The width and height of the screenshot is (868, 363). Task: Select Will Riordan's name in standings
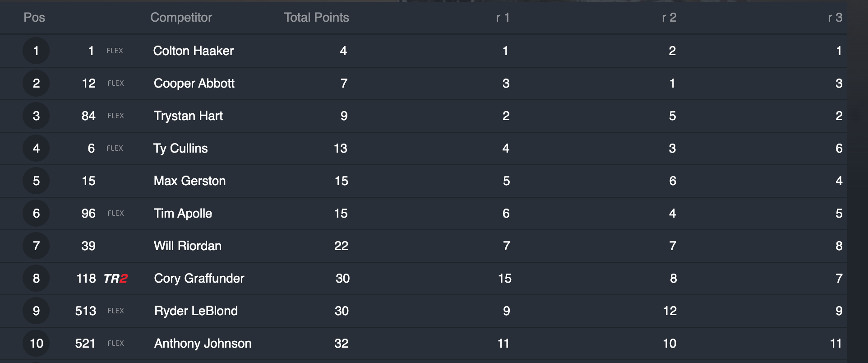(188, 246)
